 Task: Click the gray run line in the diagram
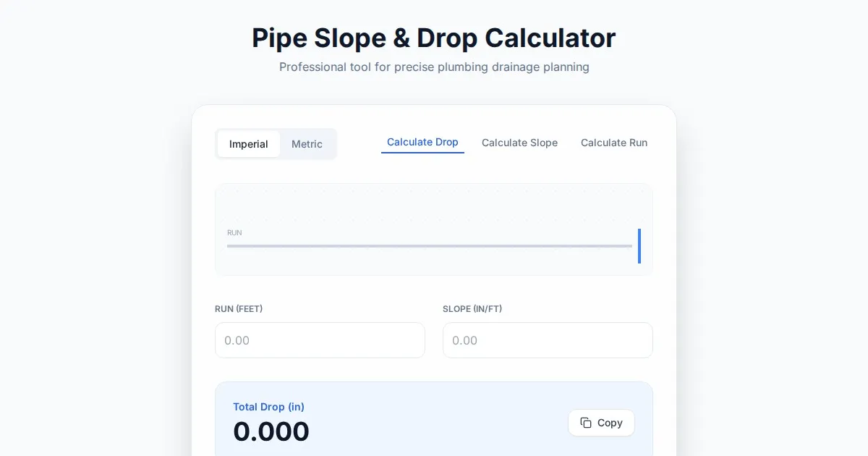(x=429, y=246)
